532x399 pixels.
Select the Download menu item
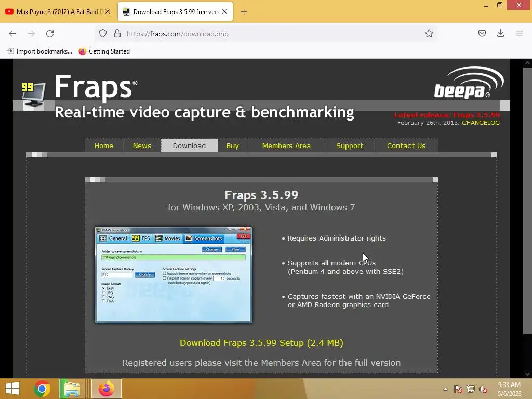189,145
